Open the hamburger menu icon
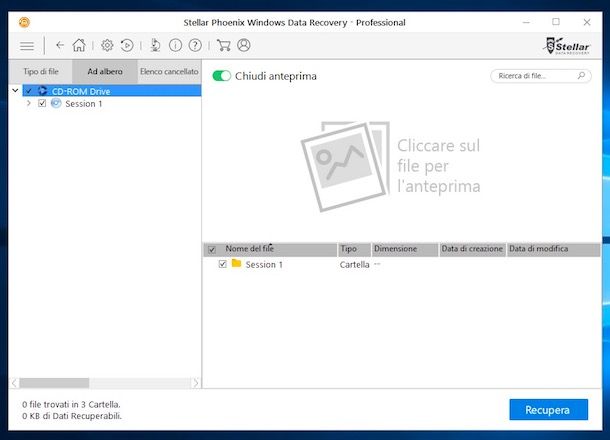 [27, 46]
